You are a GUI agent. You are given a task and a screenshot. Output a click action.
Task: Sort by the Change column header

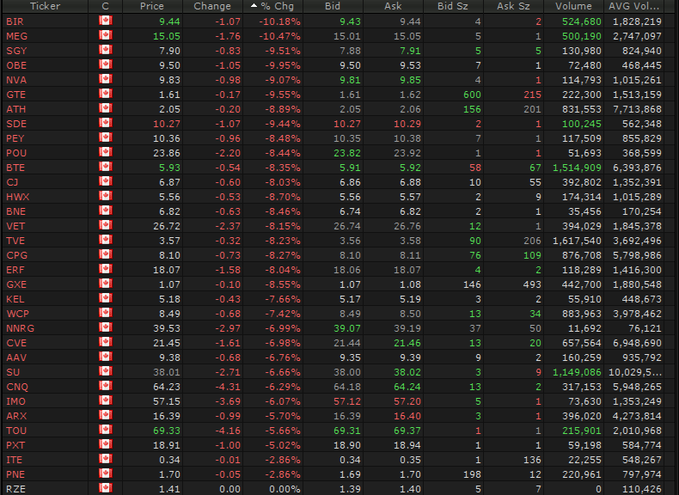click(x=212, y=6)
